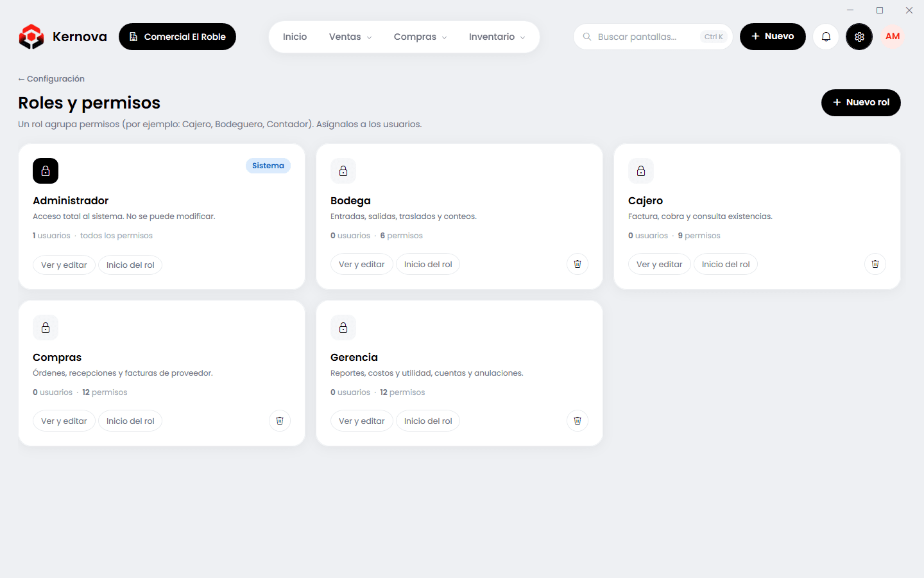
Task: Click the Administrador role lock icon
Action: (46, 171)
